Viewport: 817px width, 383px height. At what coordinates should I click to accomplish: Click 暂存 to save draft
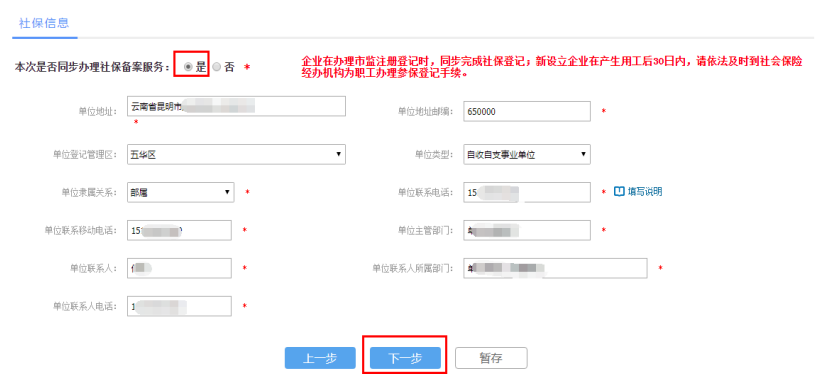[491, 359]
